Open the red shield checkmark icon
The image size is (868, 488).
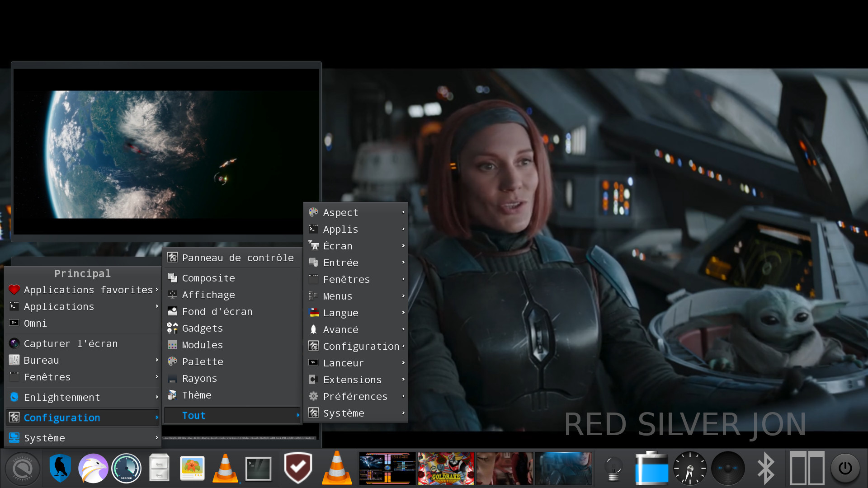click(298, 468)
